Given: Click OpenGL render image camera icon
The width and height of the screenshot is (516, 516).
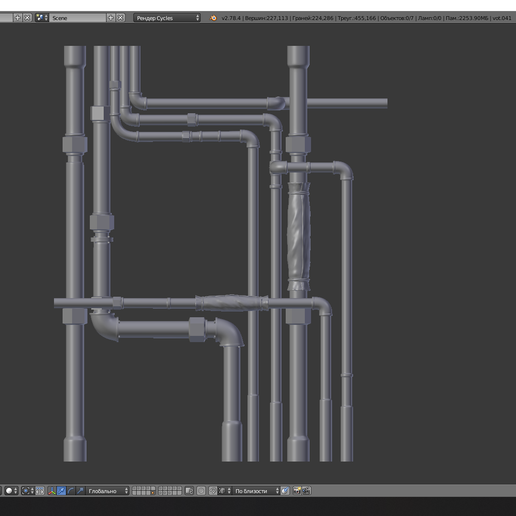Looking at the screenshot, I should tap(297, 491).
